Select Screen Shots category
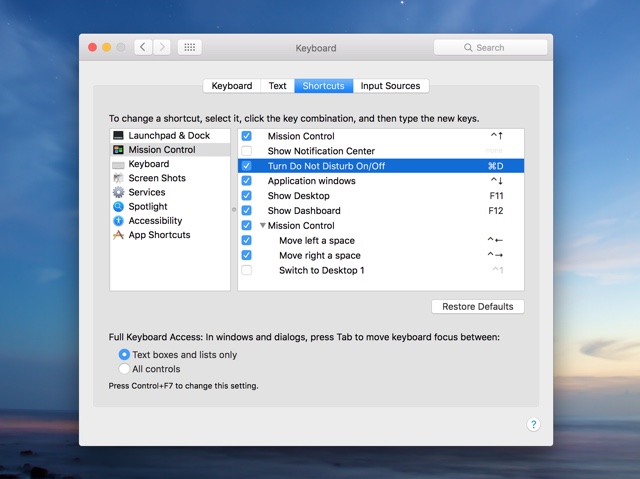Viewport: 640px width, 479px height. (x=170, y=178)
